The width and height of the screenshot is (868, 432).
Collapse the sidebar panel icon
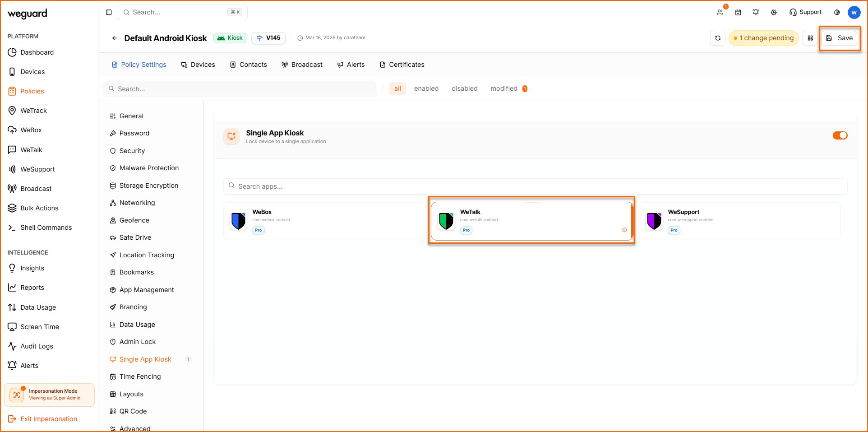(x=109, y=12)
